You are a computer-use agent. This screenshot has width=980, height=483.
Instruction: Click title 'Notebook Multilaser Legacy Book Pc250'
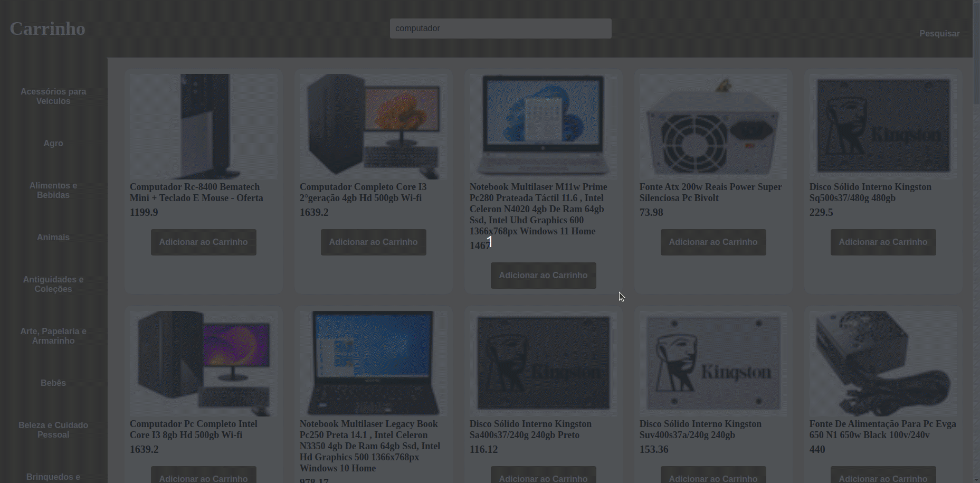coord(370,446)
